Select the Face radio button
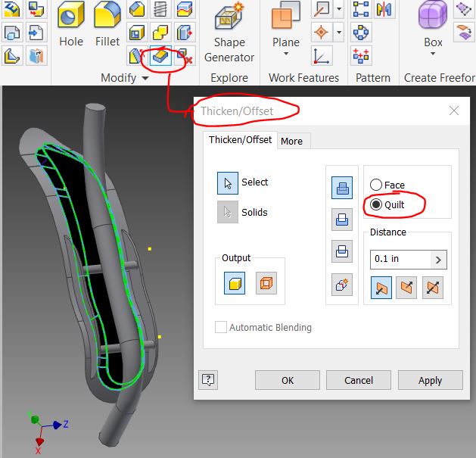Viewport: 476px width, 458px height. coord(376,185)
